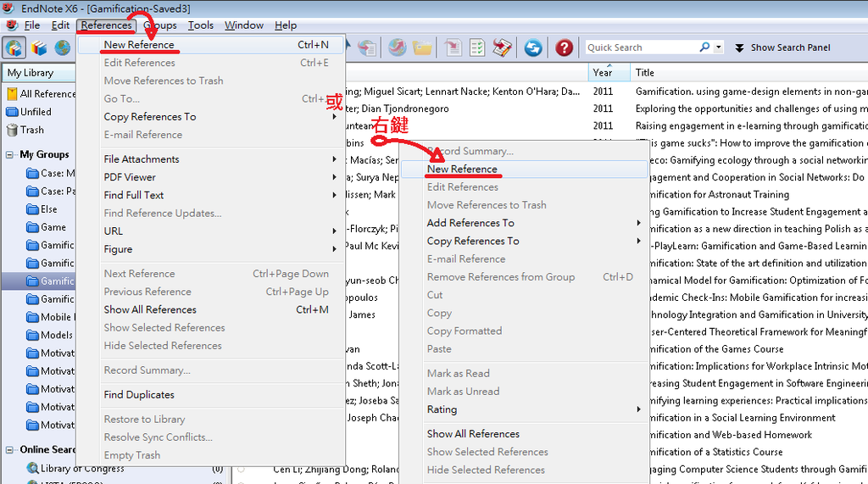
Task: Select Show All References in References menu
Action: (211, 309)
